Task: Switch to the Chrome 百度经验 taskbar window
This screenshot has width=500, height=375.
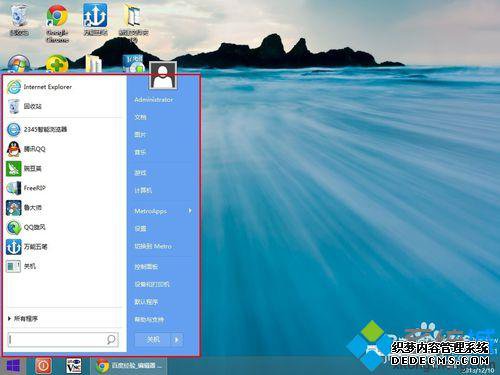Action: (x=129, y=366)
